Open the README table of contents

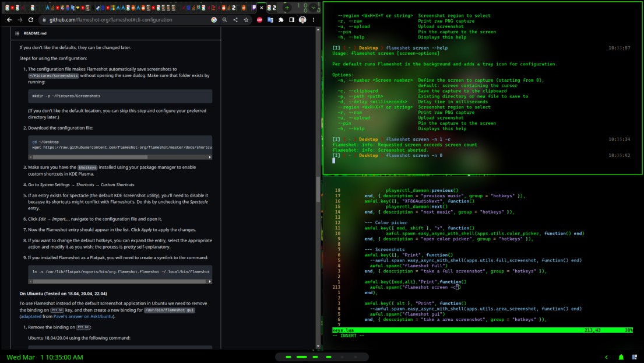pos(17,33)
